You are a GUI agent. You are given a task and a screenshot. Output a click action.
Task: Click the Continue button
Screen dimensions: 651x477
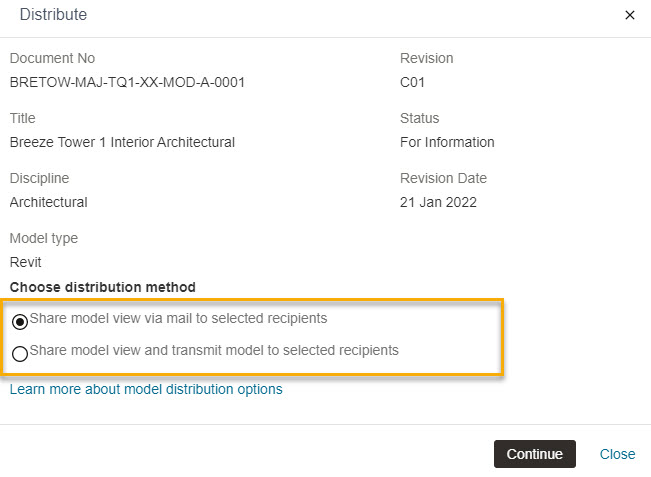click(535, 454)
